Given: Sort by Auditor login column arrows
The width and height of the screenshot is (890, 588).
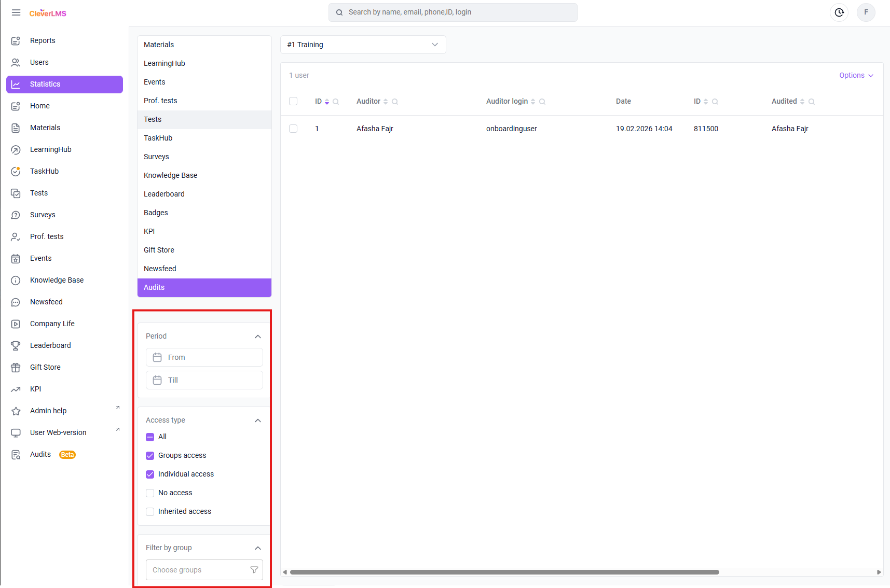Looking at the screenshot, I should 533,102.
